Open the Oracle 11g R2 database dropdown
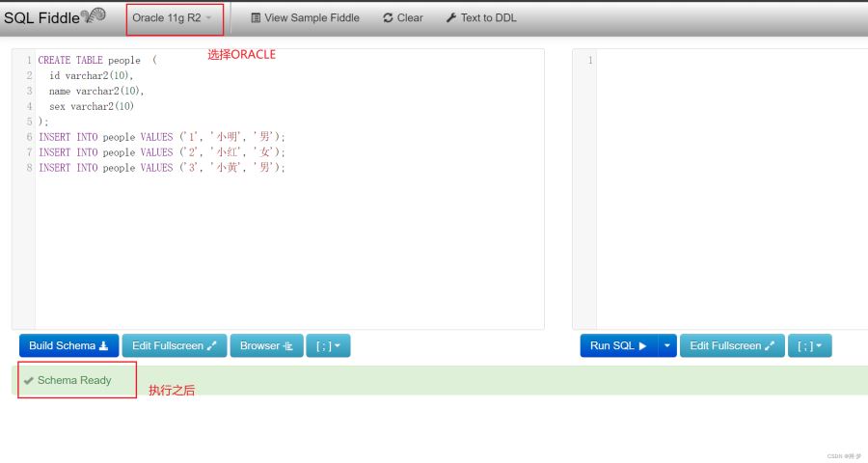 pos(173,17)
